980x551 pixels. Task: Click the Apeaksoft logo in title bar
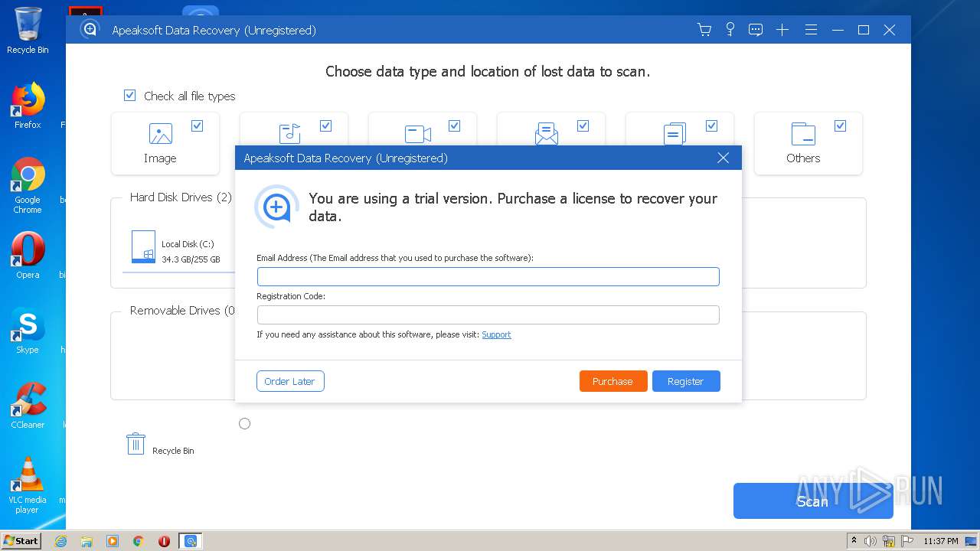pos(90,29)
